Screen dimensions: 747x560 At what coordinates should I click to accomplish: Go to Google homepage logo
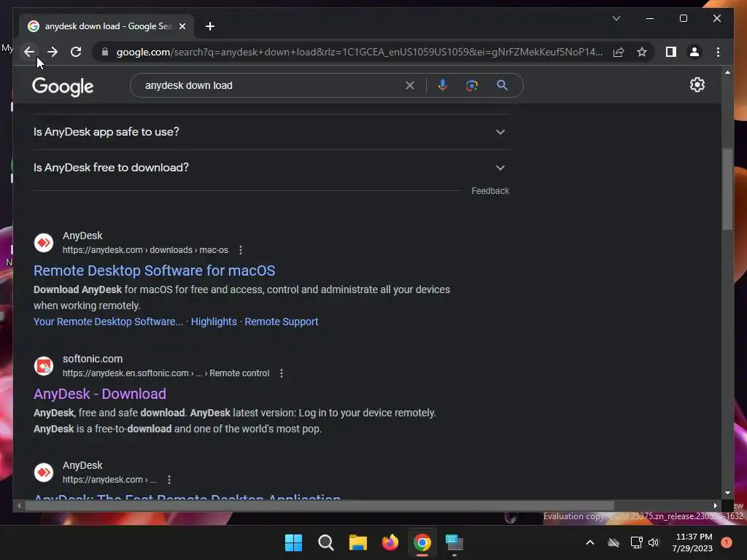point(63,87)
